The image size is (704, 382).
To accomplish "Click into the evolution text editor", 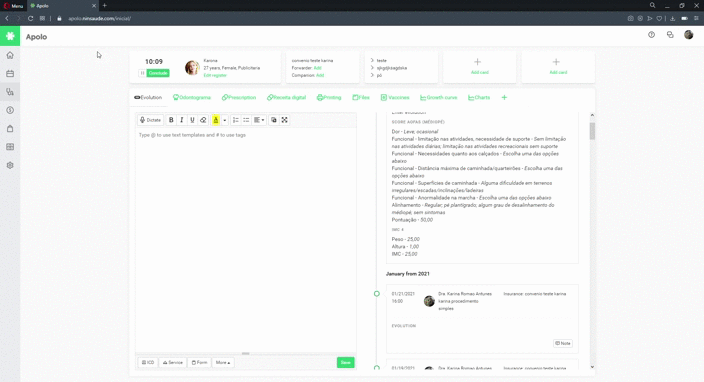I will point(246,240).
